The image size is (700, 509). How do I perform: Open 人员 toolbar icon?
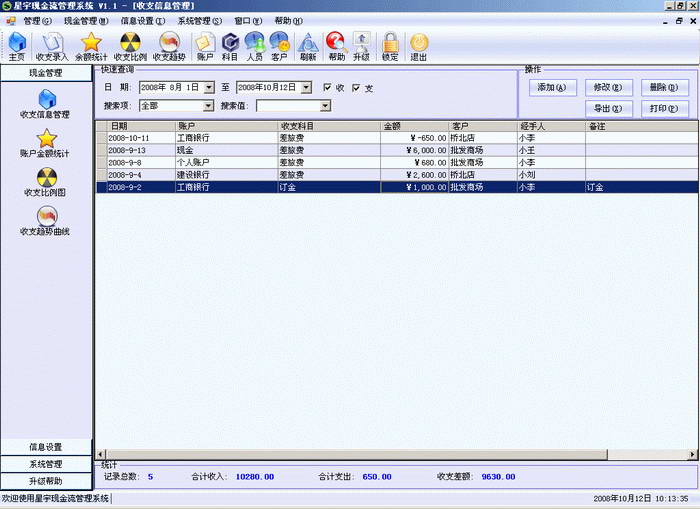click(x=254, y=46)
